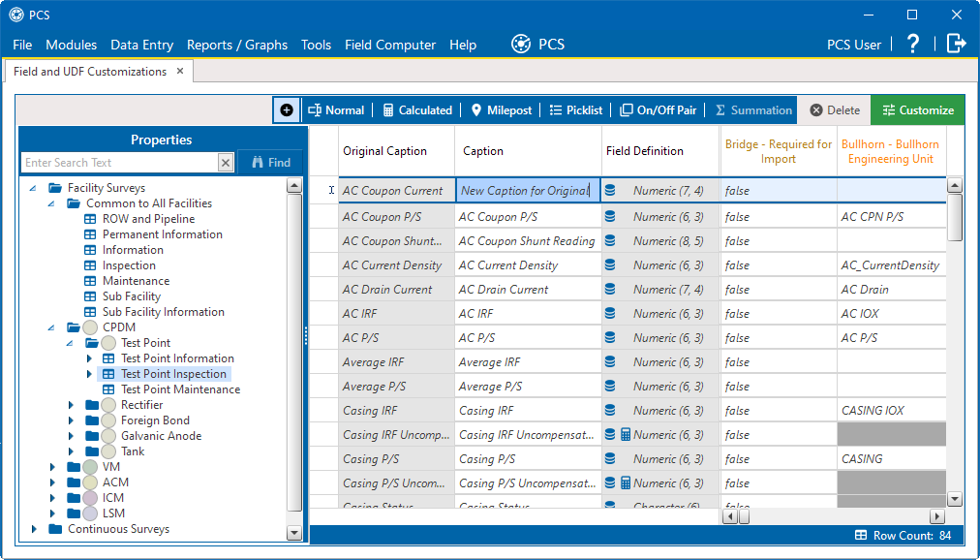The width and height of the screenshot is (980, 560).
Task: Click into the Enter Search Text field
Action: click(120, 163)
